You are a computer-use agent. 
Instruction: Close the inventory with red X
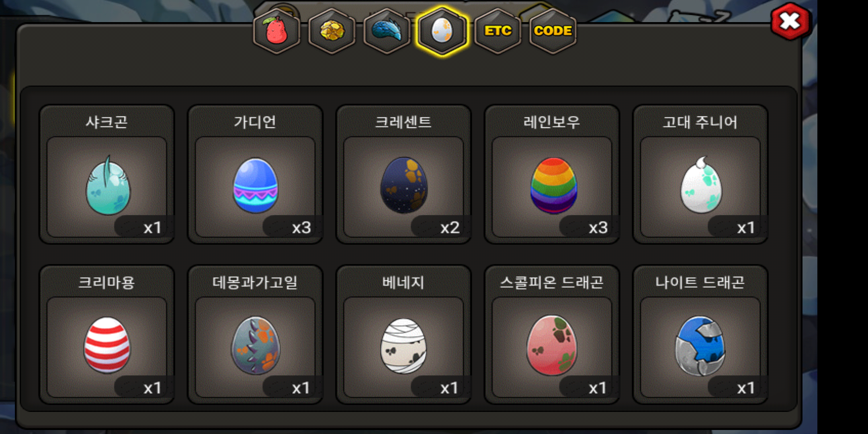(x=790, y=21)
